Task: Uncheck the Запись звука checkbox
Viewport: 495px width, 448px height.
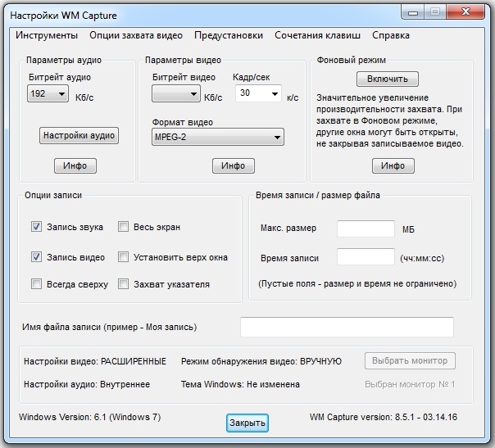Action: tap(36, 227)
